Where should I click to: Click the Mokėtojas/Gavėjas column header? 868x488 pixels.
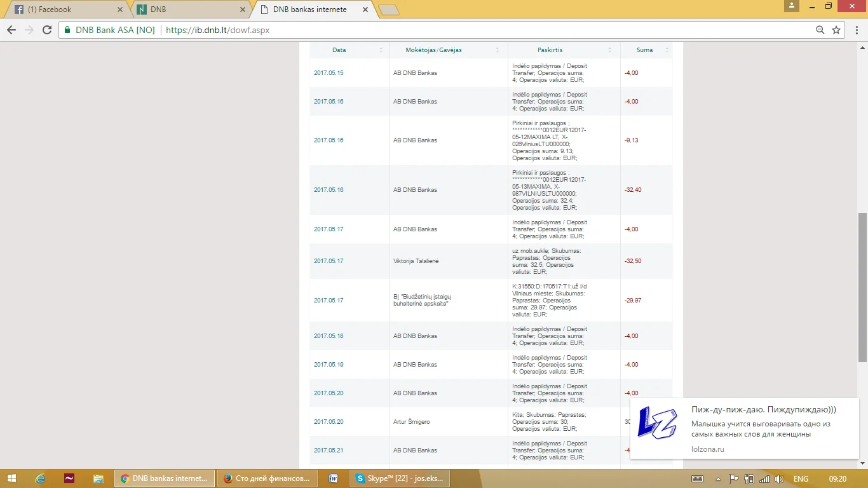pos(434,50)
